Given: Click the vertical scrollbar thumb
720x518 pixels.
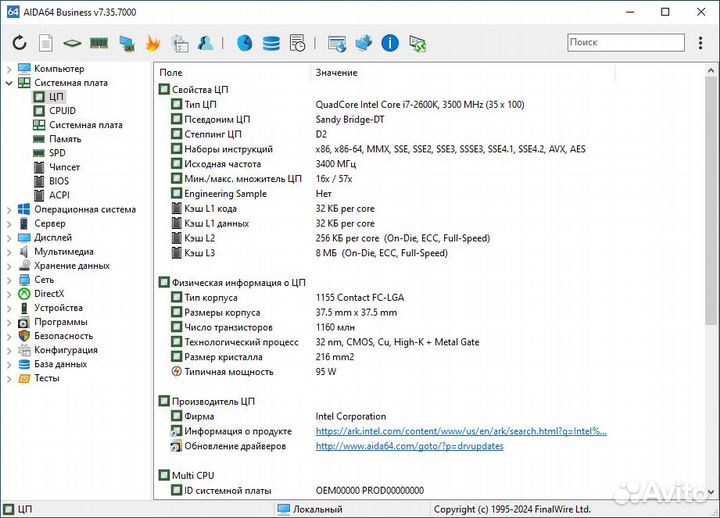Looking at the screenshot, I should pos(711,202).
